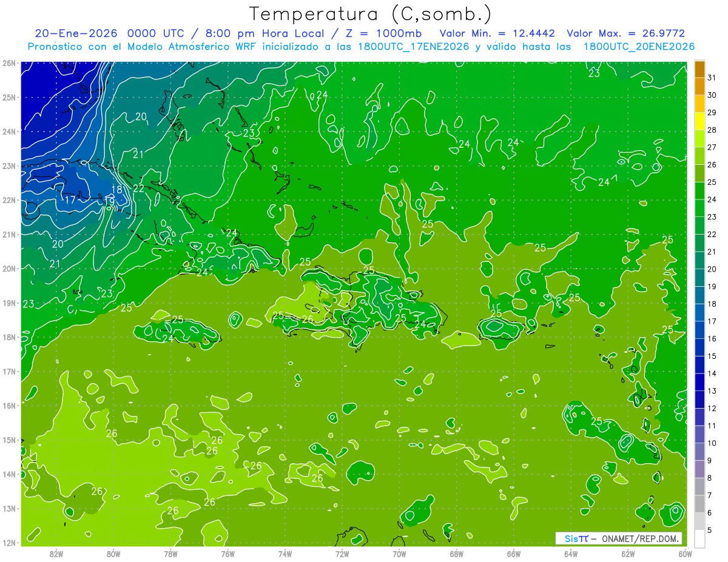Click the '12N' latitude label

pyautogui.click(x=9, y=542)
